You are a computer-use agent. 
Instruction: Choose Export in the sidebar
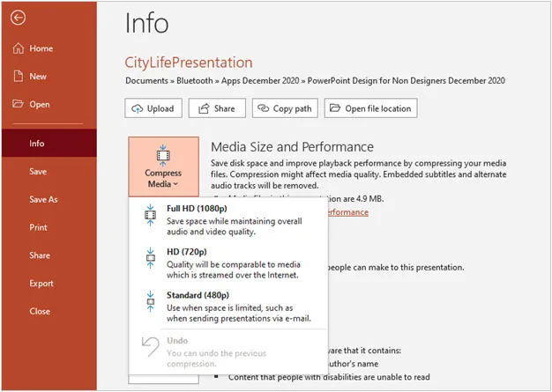(49, 284)
